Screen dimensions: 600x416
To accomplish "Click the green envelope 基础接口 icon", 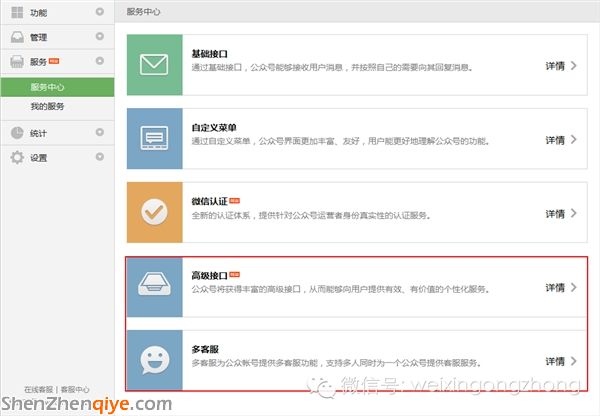I will (154, 64).
